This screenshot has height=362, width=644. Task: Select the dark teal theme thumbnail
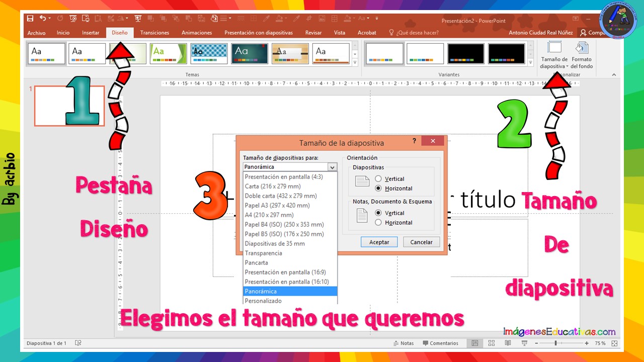click(250, 53)
